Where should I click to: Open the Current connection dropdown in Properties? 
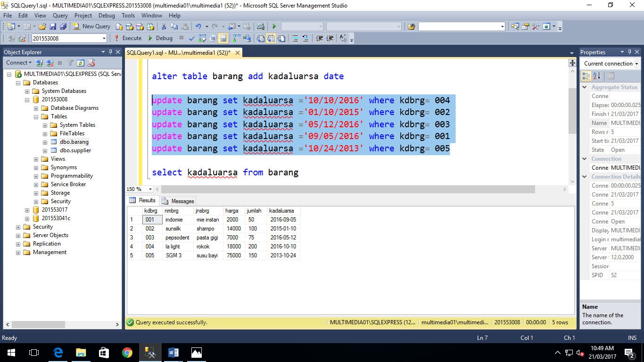click(636, 64)
